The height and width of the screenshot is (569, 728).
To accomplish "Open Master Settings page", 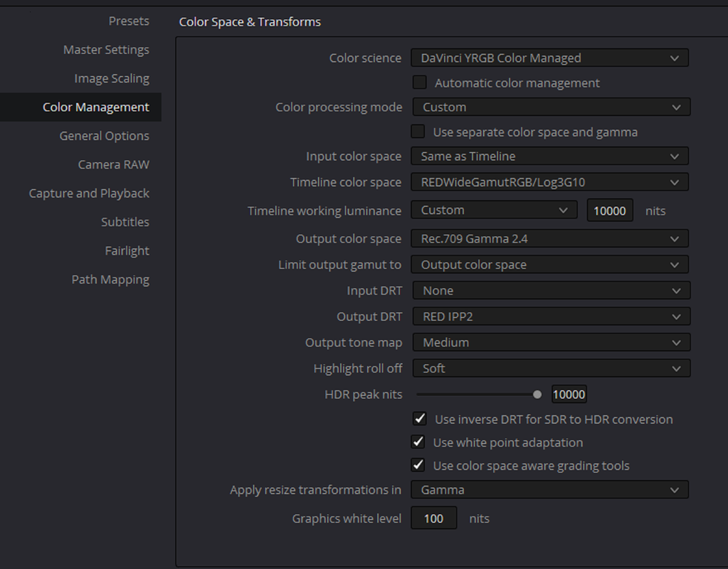I will click(x=106, y=50).
